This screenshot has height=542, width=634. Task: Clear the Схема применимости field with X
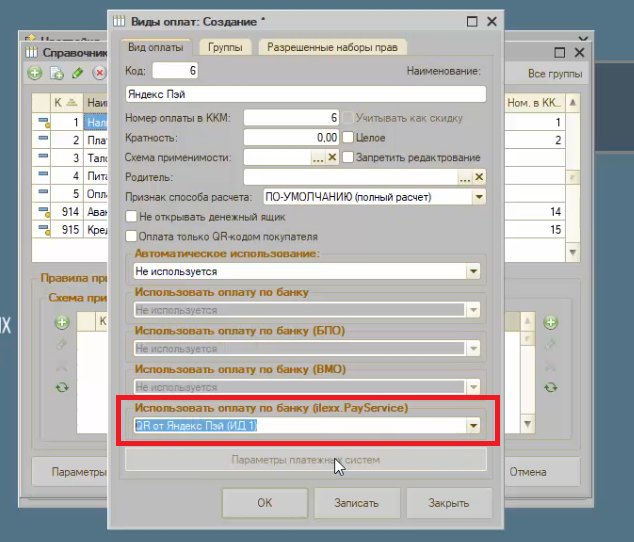(x=332, y=157)
